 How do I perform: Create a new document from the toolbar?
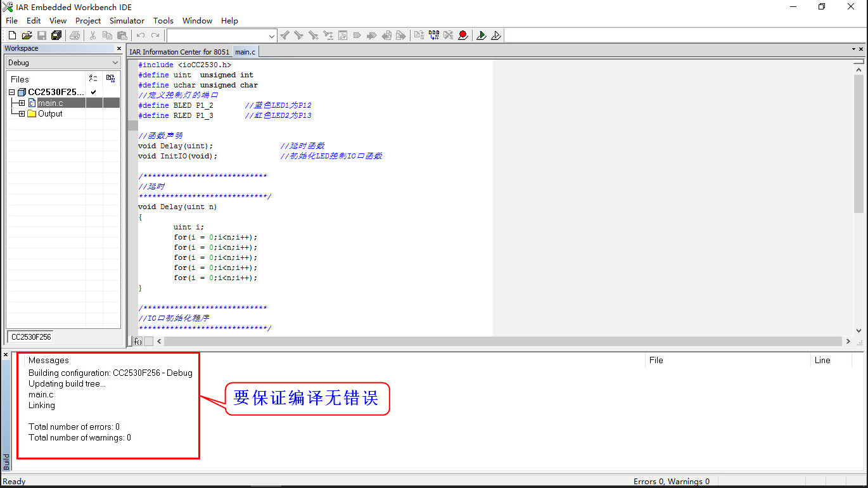(12, 35)
